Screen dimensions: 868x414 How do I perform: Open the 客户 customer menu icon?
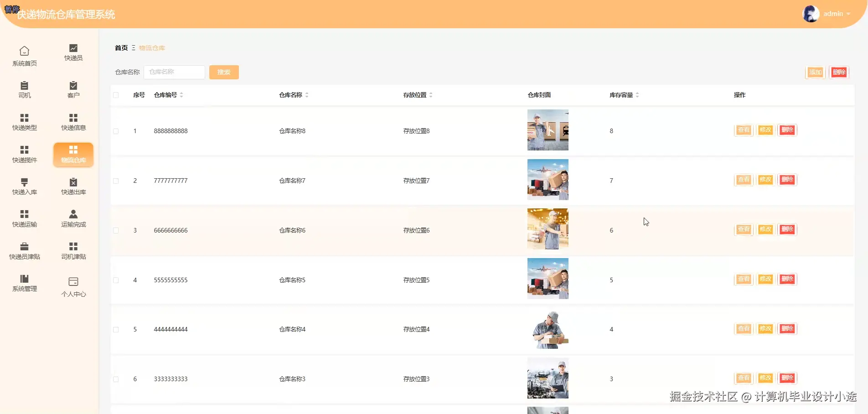(73, 85)
